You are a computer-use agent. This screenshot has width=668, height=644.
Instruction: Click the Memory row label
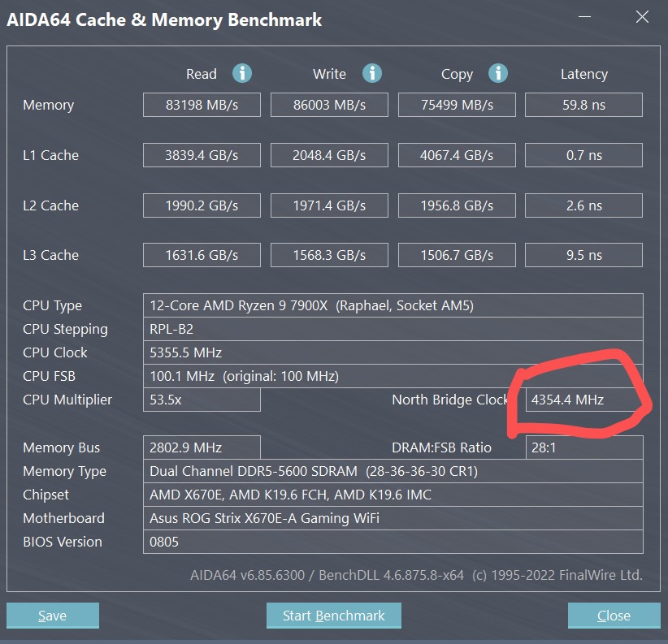tap(49, 105)
